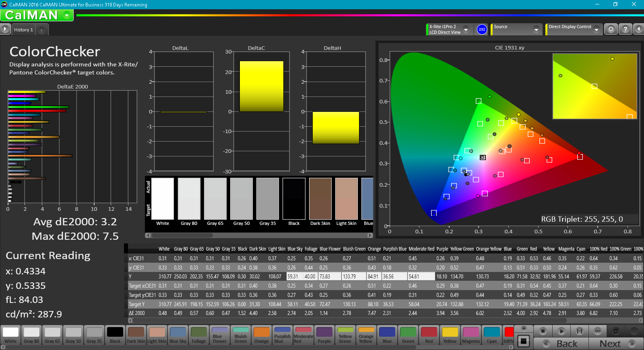Click the Gray 80 actual/target swatch
Screen dimensions: 644x350
click(189, 199)
